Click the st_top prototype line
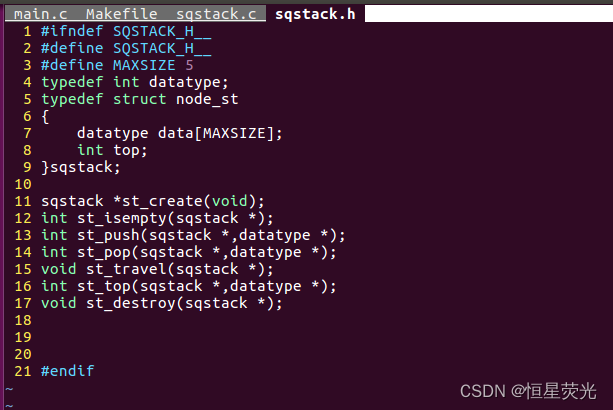 188,286
